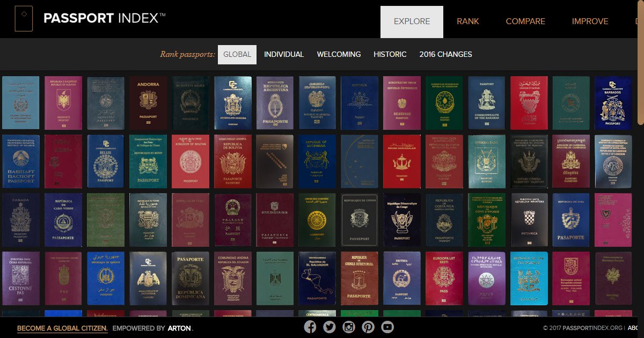
Task: Select the Guinea Ecuatorial passport
Action: point(360,278)
